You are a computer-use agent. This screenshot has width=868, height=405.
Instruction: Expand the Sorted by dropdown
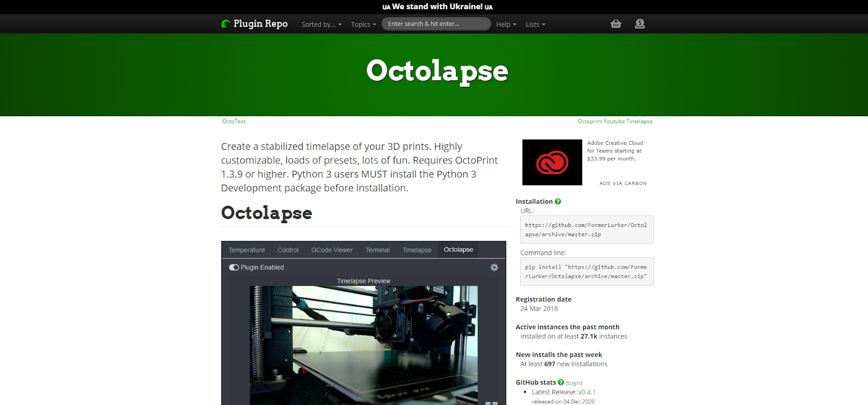click(x=322, y=24)
